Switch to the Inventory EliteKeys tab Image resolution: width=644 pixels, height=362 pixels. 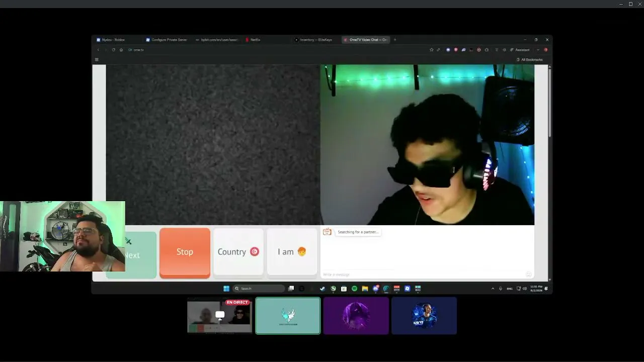point(316,40)
